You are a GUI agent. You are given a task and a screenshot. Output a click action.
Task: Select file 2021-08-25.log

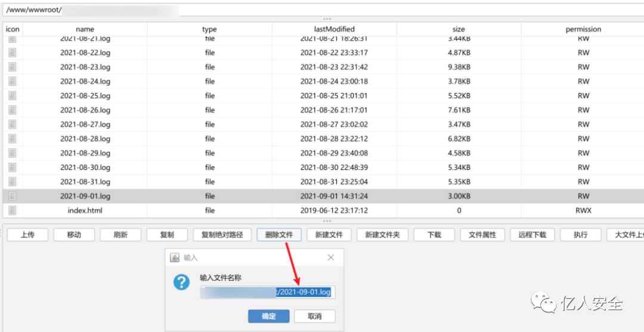click(85, 95)
